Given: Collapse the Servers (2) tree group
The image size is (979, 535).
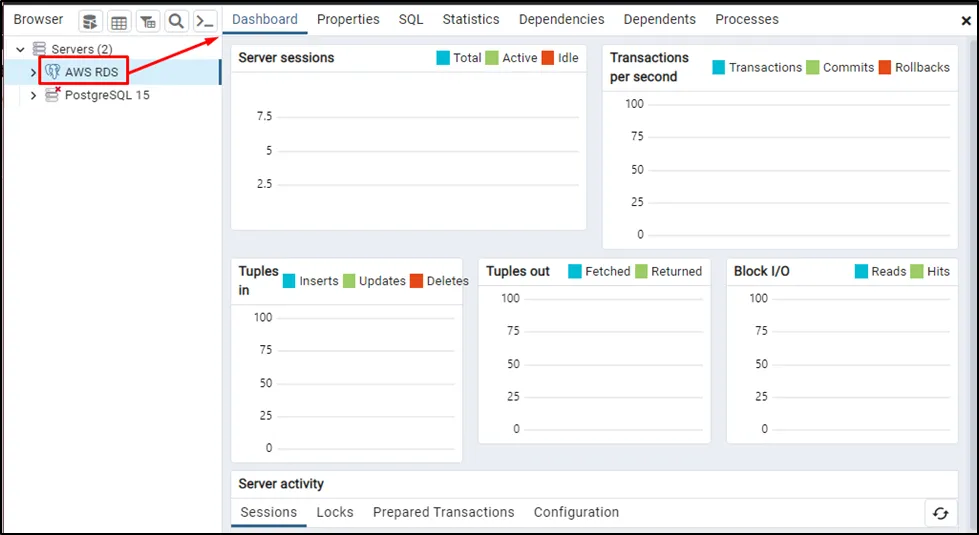Looking at the screenshot, I should [x=20, y=49].
